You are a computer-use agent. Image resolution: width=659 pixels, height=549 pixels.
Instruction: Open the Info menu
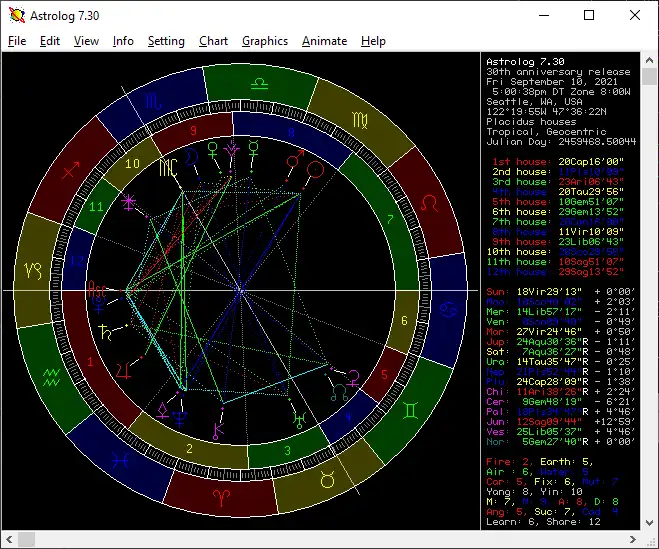click(x=123, y=41)
